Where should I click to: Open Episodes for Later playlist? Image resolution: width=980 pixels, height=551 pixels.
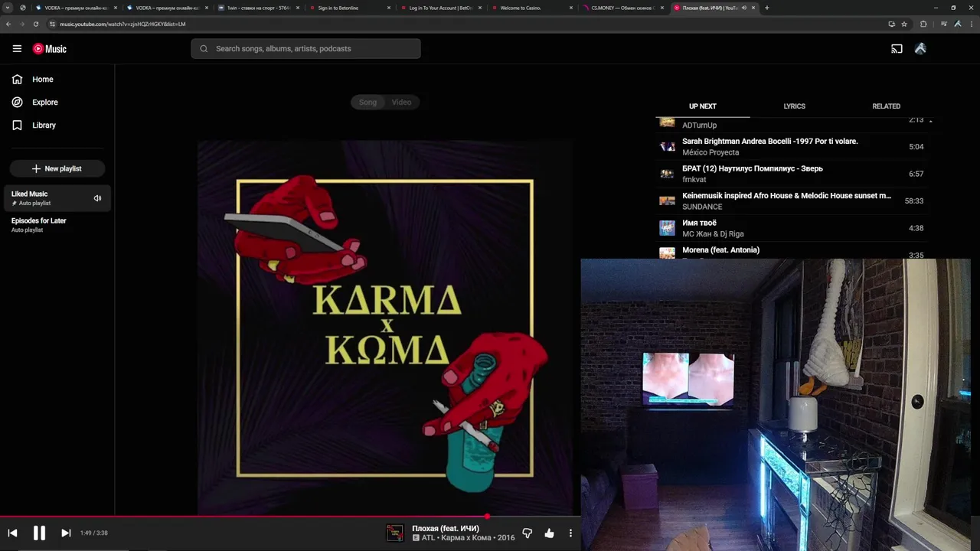(57, 225)
